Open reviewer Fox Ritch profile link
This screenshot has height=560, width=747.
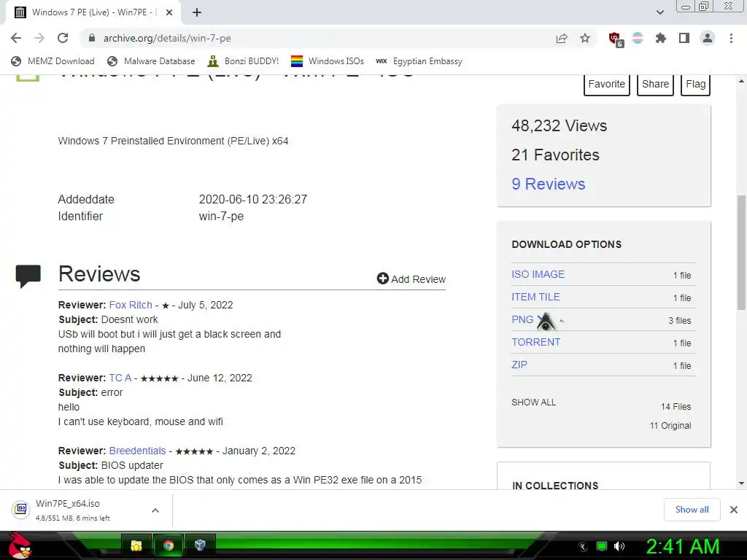(x=131, y=305)
